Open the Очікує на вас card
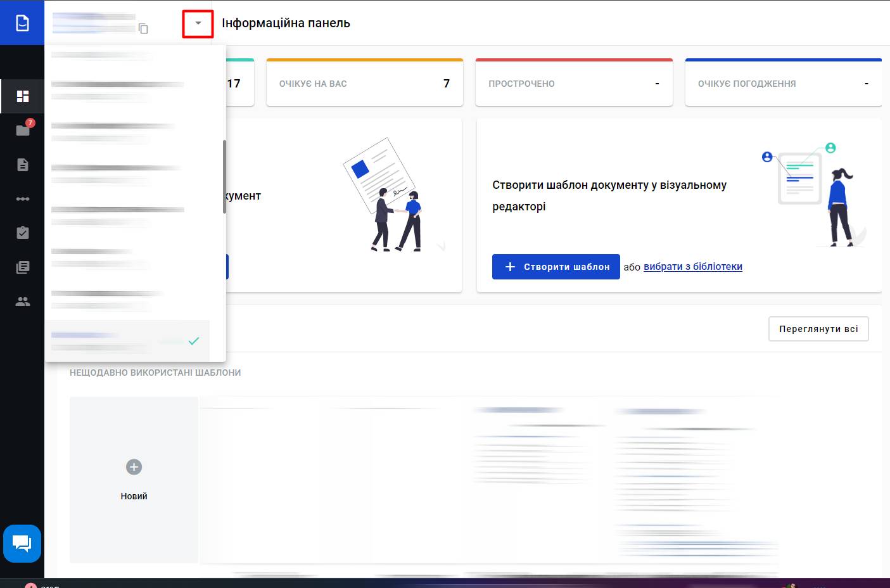890x588 pixels. [364, 83]
